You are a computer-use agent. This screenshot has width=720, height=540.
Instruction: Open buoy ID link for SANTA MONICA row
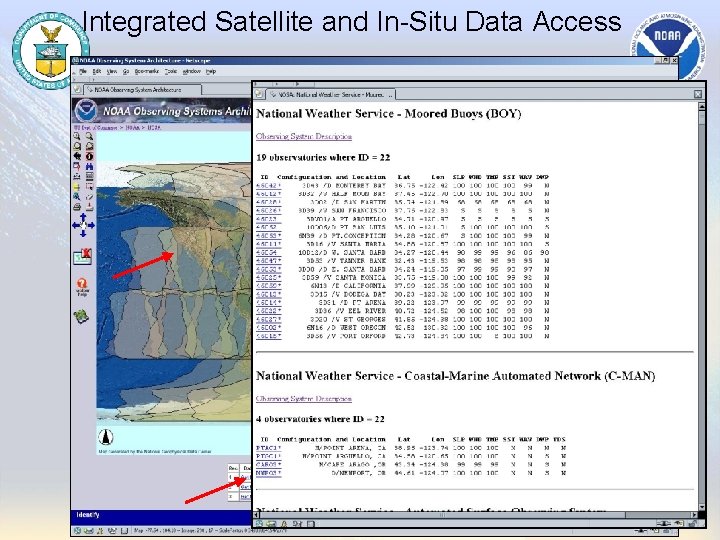269,278
